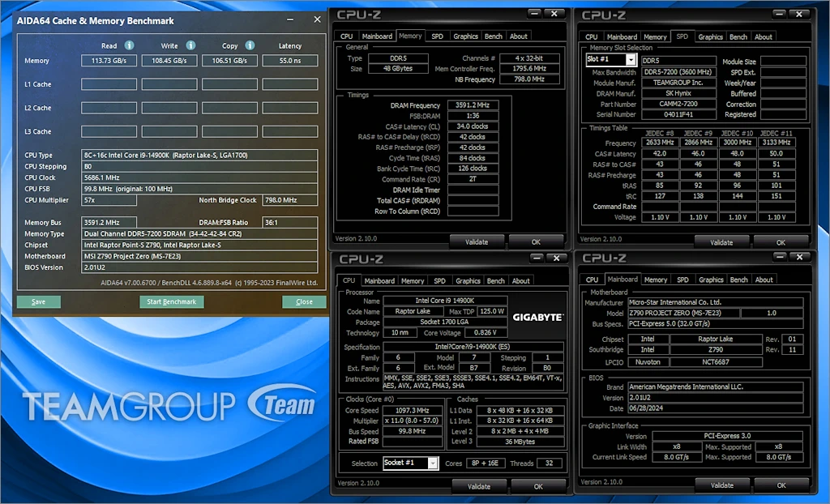Switch to CPU tab in top-left CPU-Z Memory window

point(347,36)
